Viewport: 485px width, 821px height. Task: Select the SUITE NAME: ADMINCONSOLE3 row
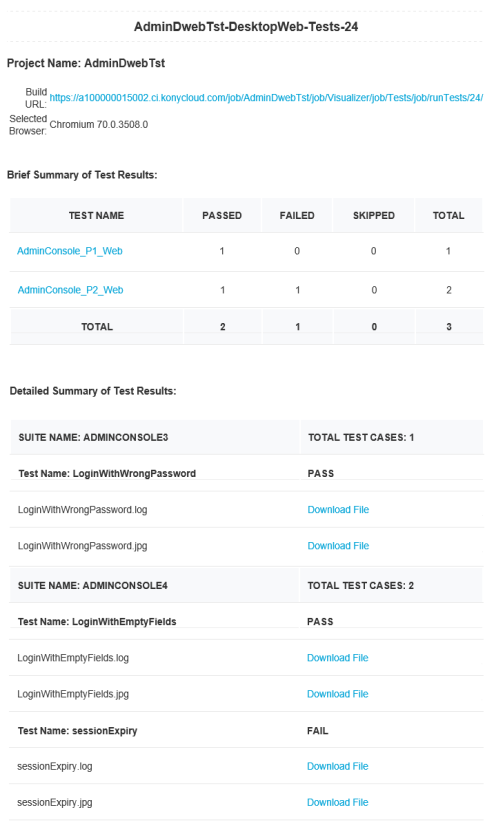tap(247, 437)
